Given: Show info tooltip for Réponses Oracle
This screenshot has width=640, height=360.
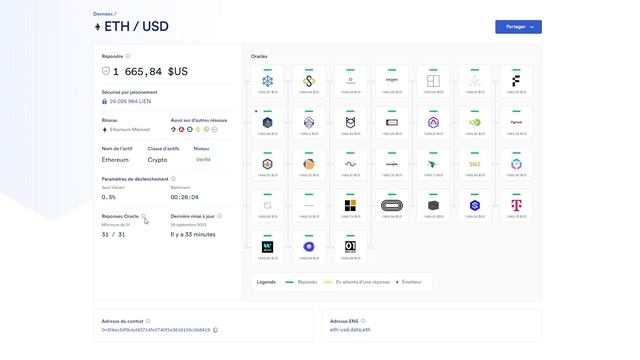Looking at the screenshot, I should [143, 216].
